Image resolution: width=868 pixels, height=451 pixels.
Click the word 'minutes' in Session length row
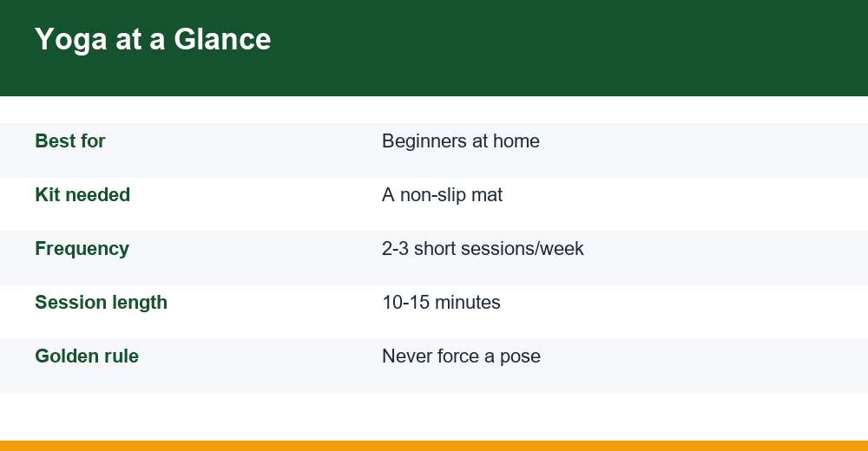468,302
